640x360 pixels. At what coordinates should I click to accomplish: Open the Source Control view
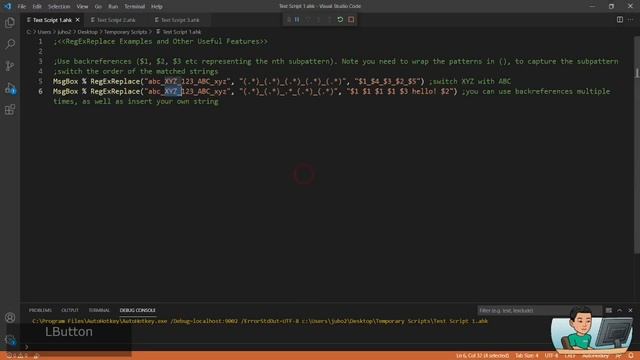pos(10,66)
